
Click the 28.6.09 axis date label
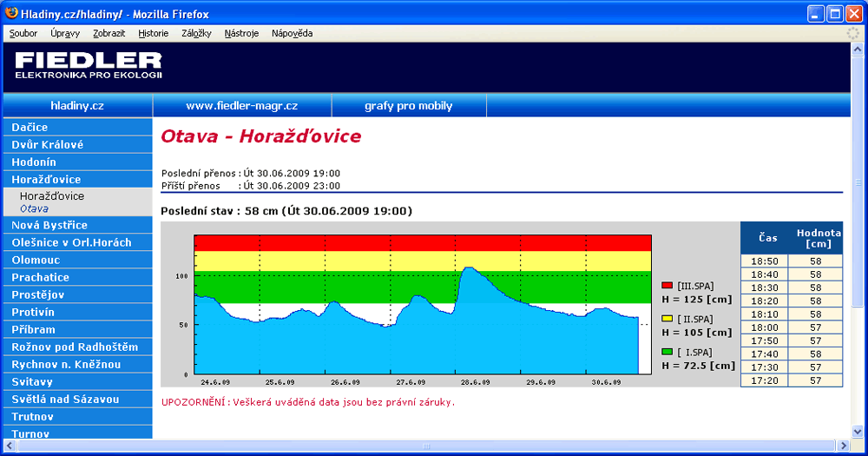coord(475,382)
